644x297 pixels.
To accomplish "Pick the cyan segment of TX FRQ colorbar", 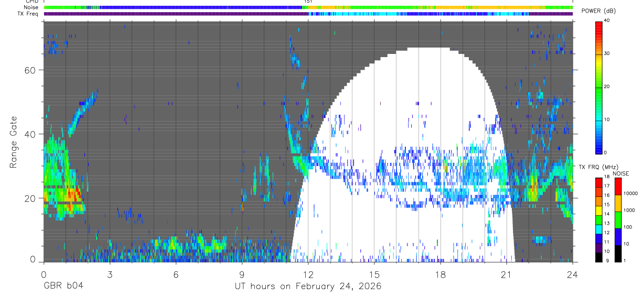I will coord(598,228).
